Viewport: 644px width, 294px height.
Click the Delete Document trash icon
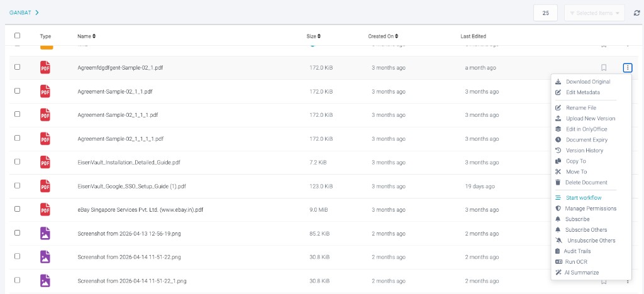coord(558,182)
